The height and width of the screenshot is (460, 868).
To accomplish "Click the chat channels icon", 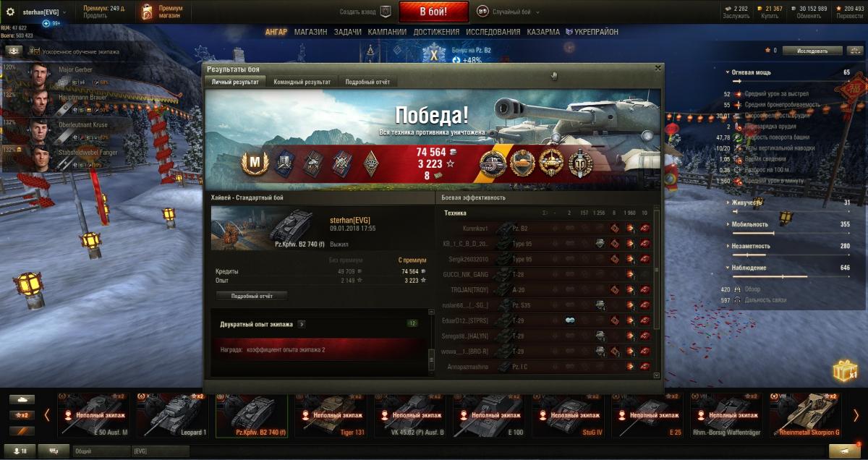I will point(54,451).
